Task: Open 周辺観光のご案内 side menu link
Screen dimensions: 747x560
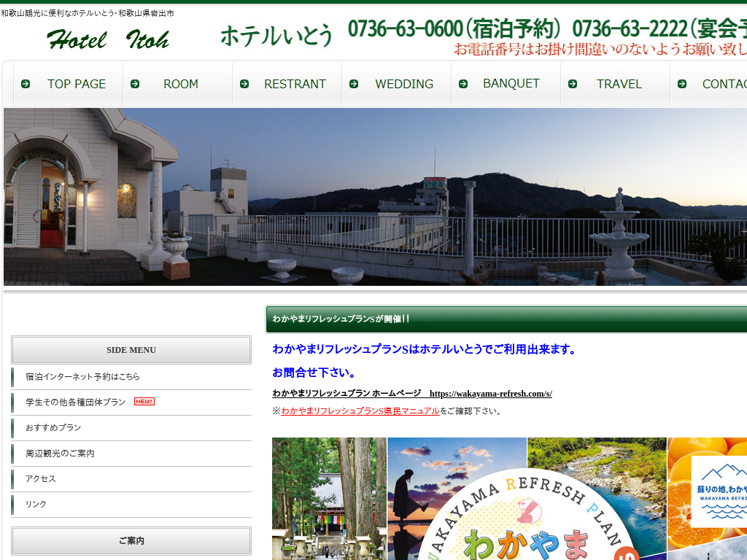Action: [131, 454]
